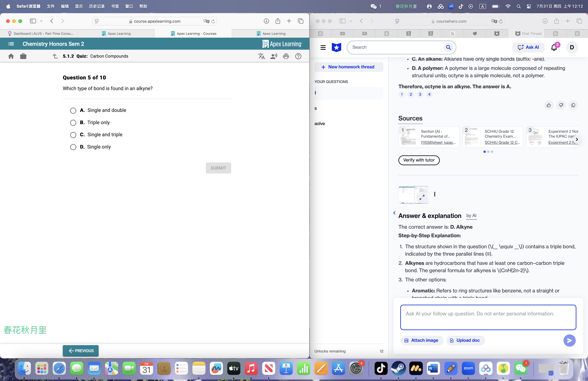Open the Apex help question-mark icon
This screenshot has height=381, width=588.
[298, 56]
